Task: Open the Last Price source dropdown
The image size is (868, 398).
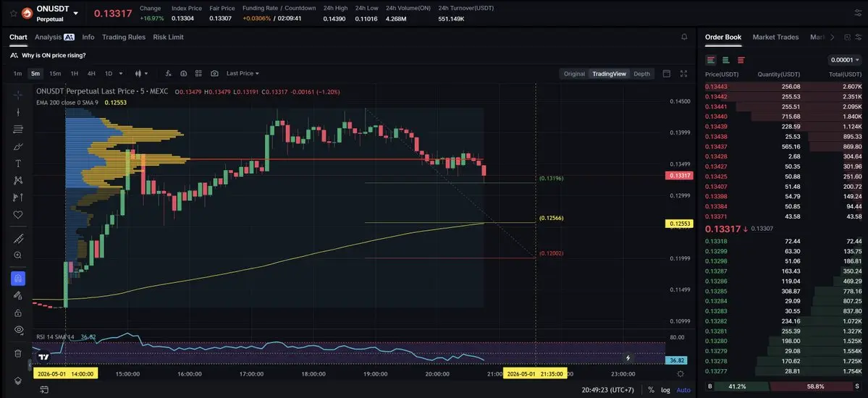Action: pyautogui.click(x=243, y=74)
